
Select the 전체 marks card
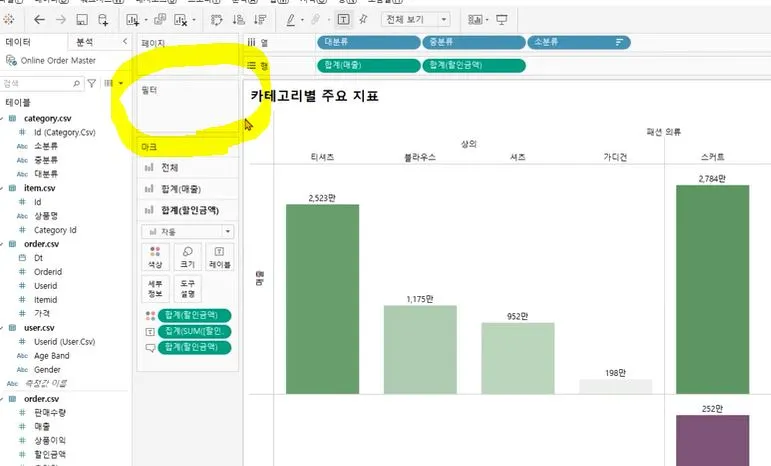click(x=187, y=168)
